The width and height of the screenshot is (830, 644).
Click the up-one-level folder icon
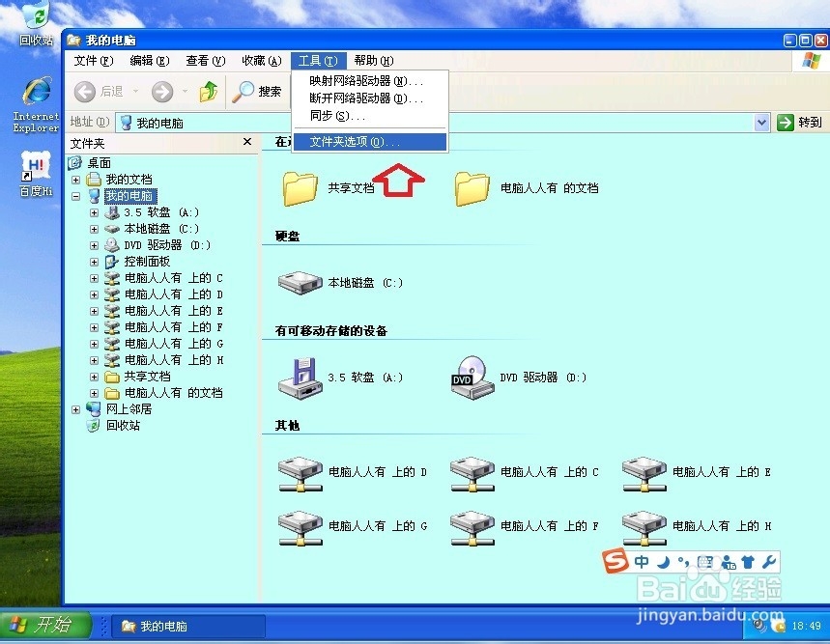(209, 92)
